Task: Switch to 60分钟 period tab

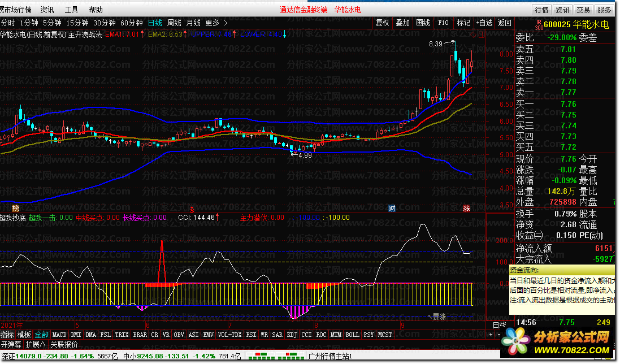Action: (132, 23)
